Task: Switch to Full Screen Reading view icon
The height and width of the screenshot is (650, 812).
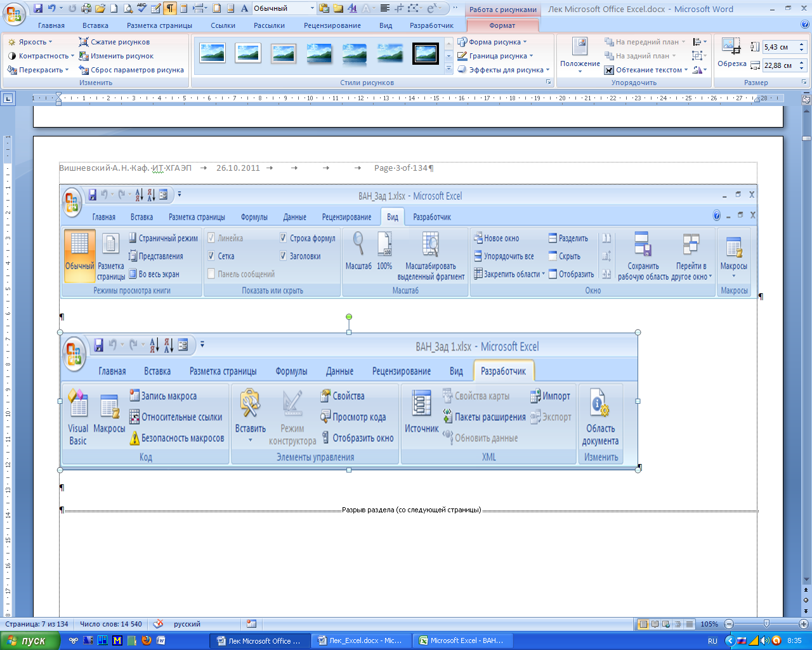Action: pyautogui.click(x=655, y=624)
